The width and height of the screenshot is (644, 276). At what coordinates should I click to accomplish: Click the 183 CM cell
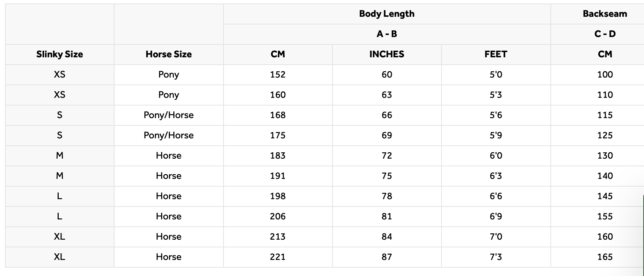pos(278,155)
